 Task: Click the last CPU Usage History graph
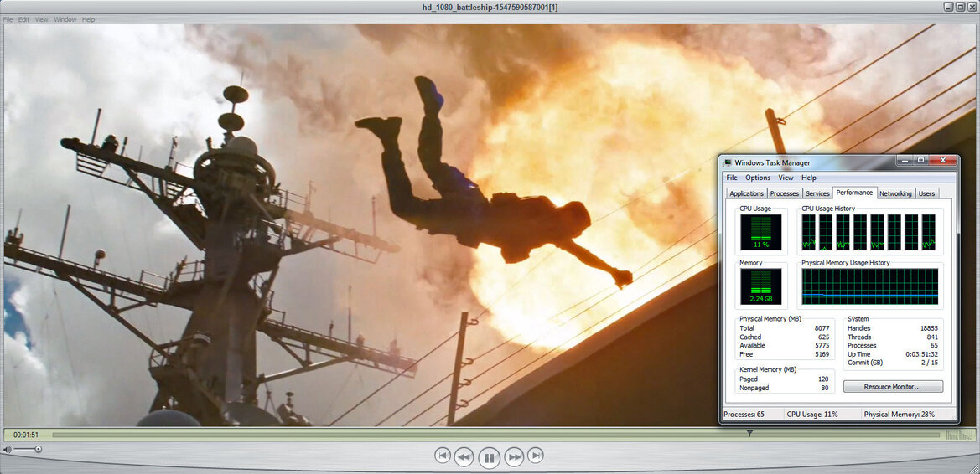click(929, 232)
